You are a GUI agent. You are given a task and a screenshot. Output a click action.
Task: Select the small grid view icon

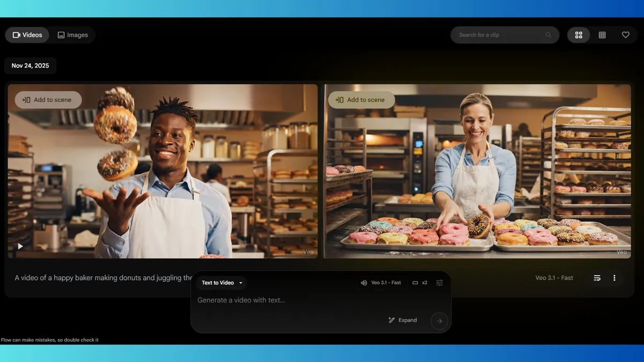(602, 35)
